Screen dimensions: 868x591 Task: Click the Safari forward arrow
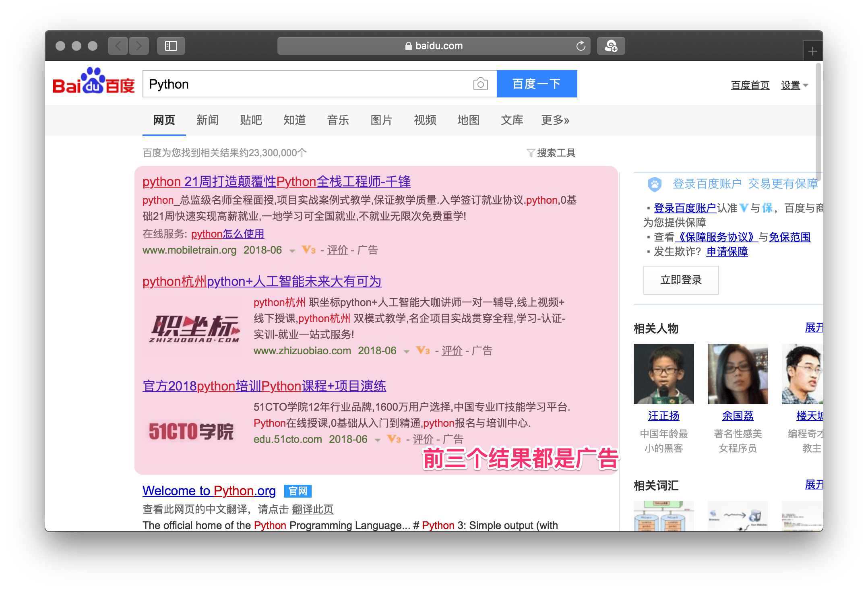139,46
